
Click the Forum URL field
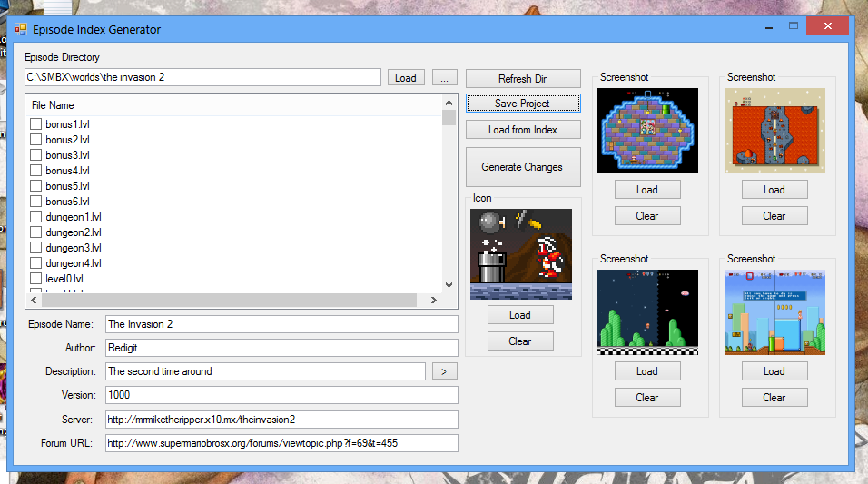(x=281, y=443)
